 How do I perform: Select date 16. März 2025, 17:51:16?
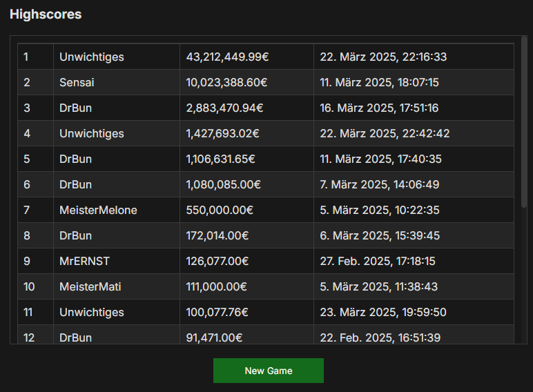(x=379, y=108)
